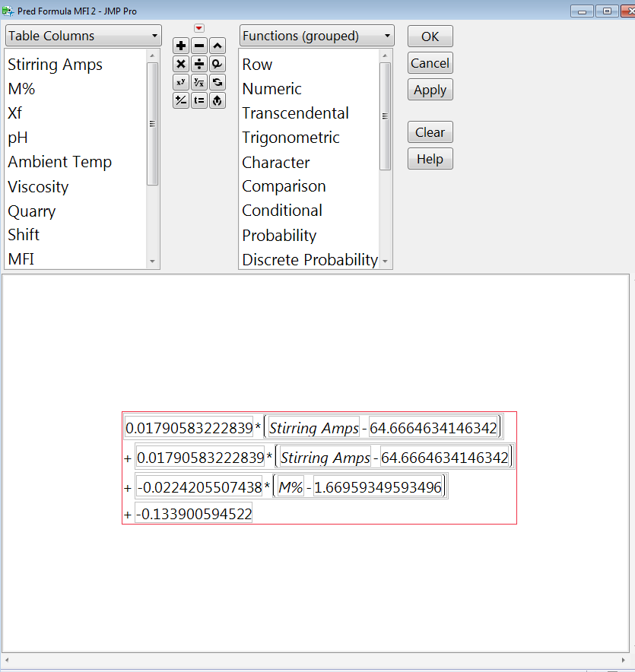
Task: Select the x^y power keypad icon
Action: coord(180,82)
